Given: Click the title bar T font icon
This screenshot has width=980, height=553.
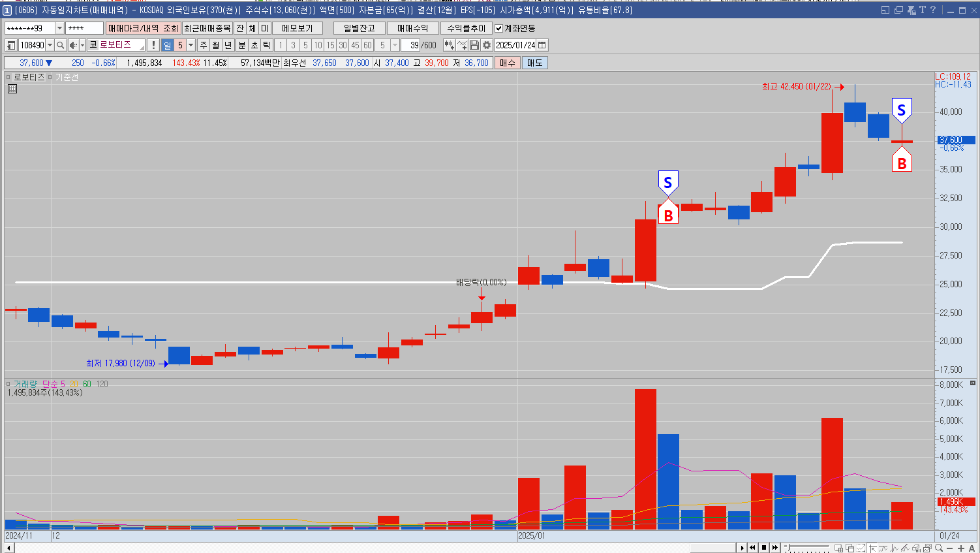Looking at the screenshot, I should click(x=922, y=10).
